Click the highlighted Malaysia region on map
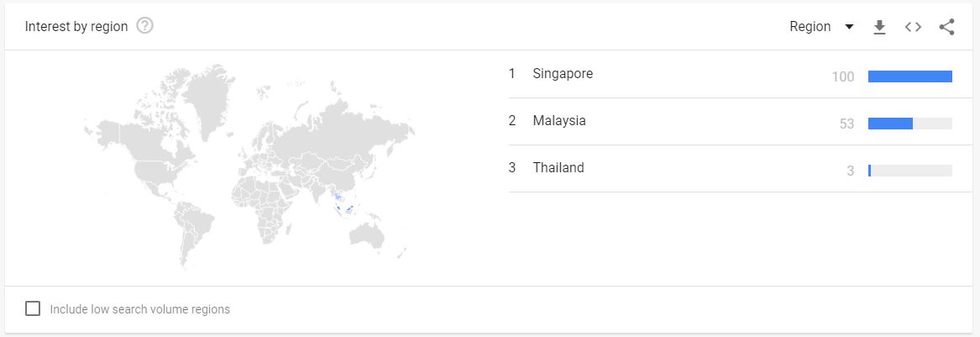The height and width of the screenshot is (337, 980). point(336,199)
